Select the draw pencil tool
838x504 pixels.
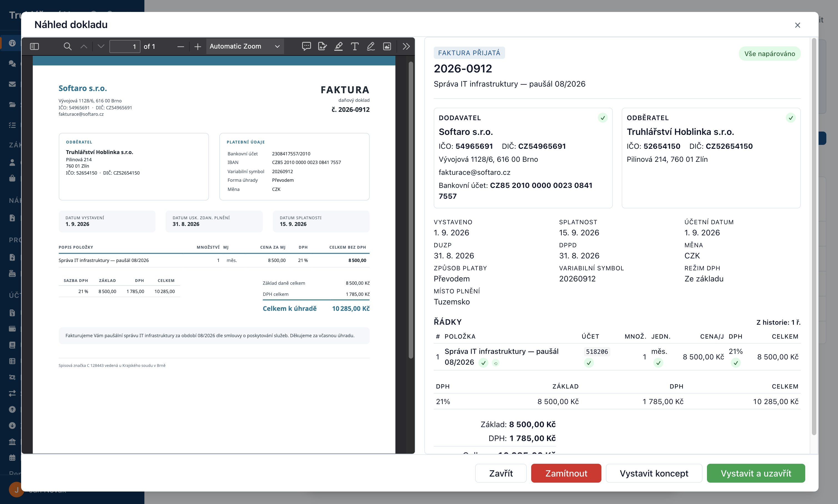(x=371, y=46)
